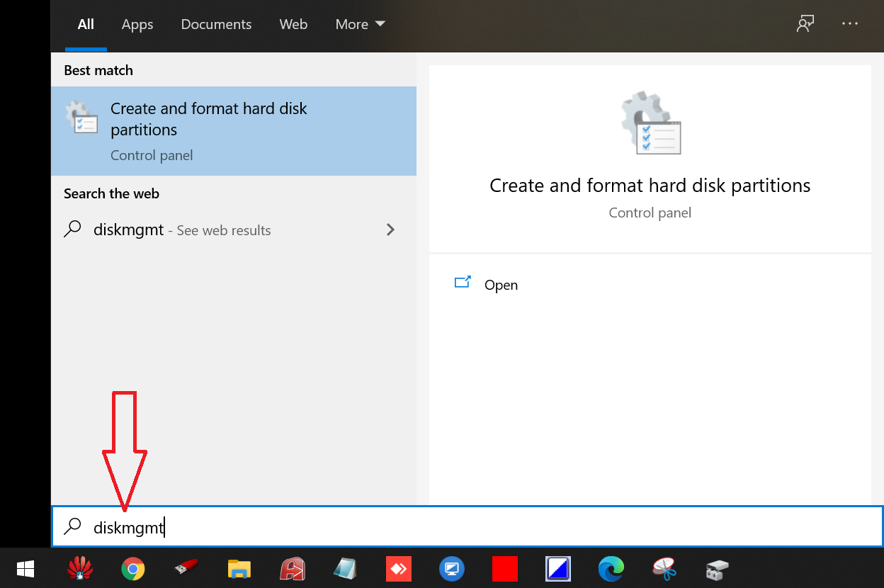This screenshot has width=884, height=588.
Task: Click the Open action link
Action: coord(501,285)
